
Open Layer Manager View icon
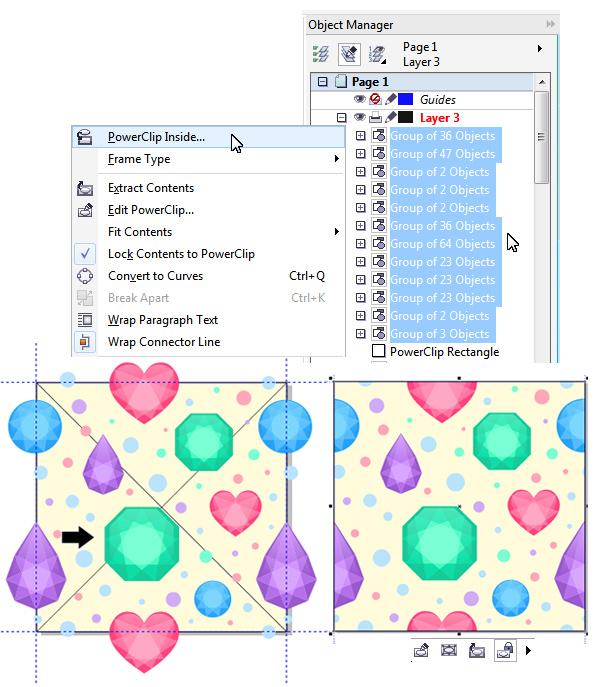377,54
